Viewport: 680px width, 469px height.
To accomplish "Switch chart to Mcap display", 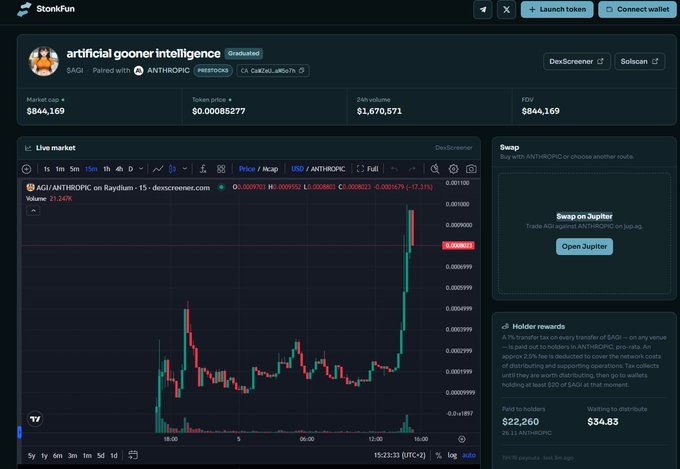I will coord(270,169).
